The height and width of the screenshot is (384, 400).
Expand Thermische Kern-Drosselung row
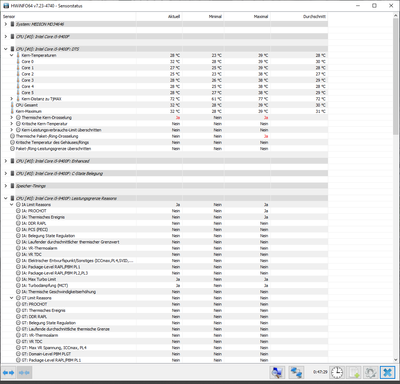[x=12, y=117]
